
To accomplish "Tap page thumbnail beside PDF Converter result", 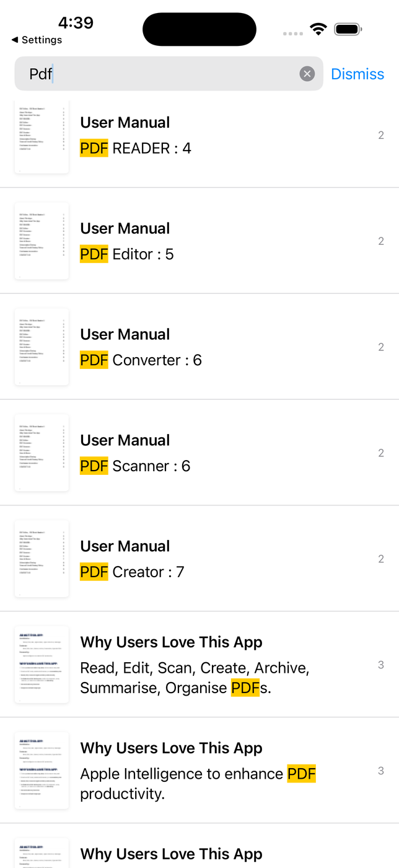I will coord(42,347).
